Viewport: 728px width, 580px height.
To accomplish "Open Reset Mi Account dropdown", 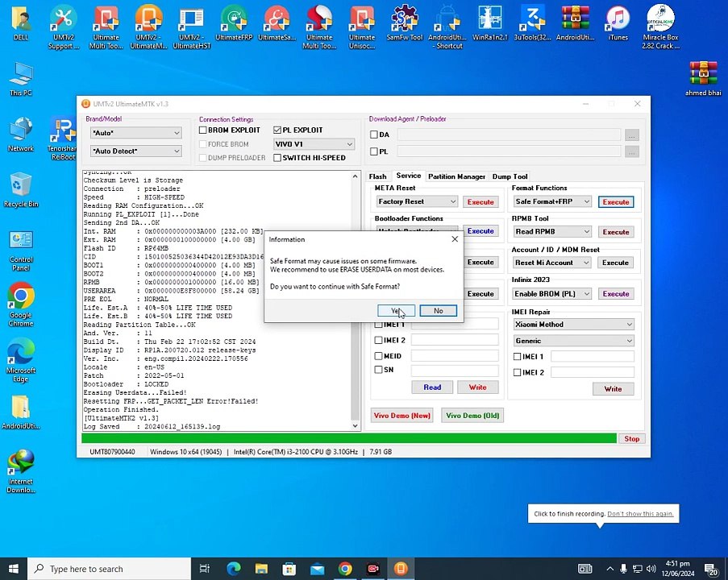I will (552, 263).
